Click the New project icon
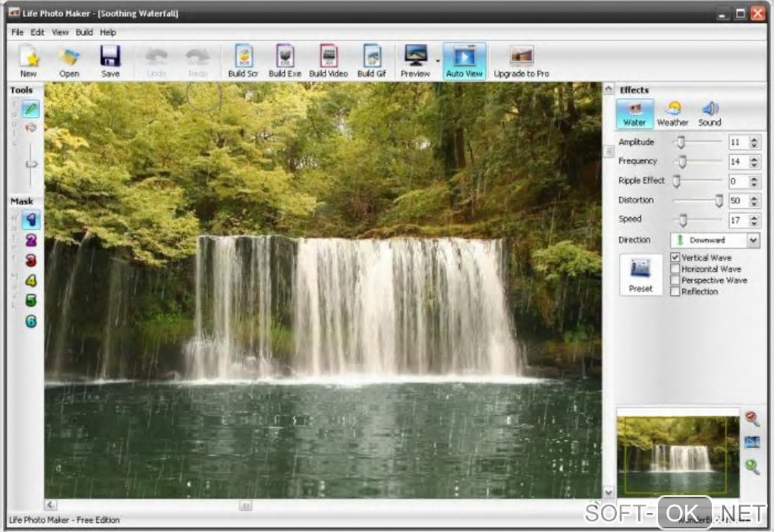This screenshot has height=532, width=774. [x=28, y=61]
